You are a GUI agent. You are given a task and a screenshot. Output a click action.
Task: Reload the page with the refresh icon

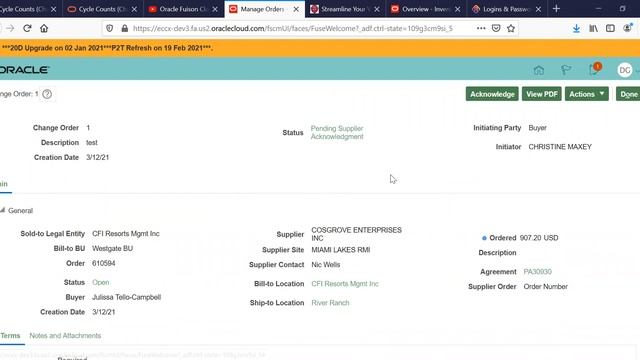27,28
